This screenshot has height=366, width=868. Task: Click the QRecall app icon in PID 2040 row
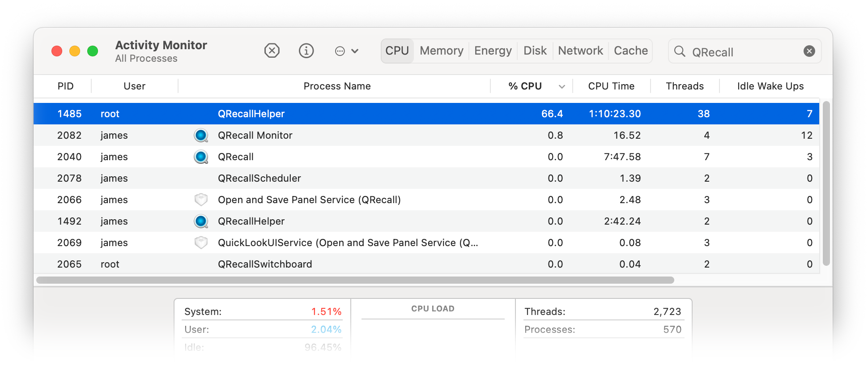click(201, 157)
